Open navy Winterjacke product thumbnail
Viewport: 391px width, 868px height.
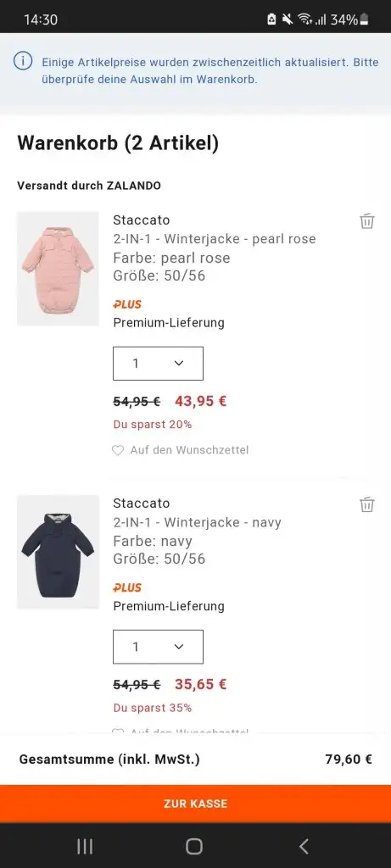pos(58,552)
